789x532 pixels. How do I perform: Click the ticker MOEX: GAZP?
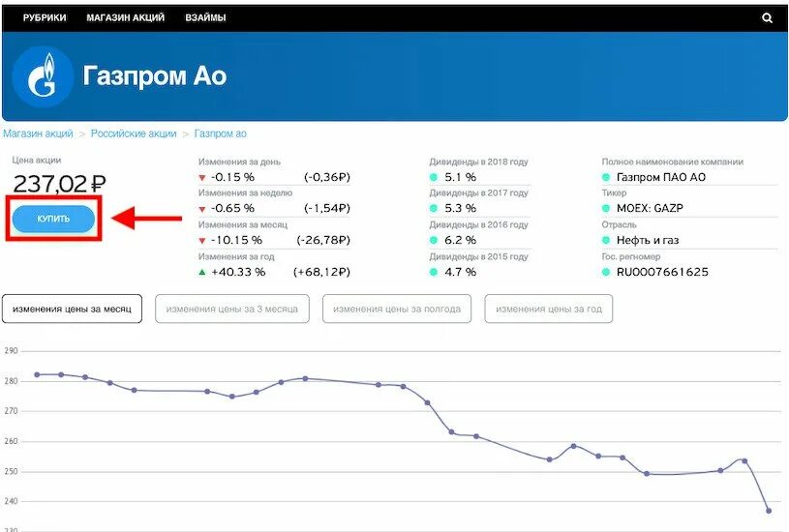[x=650, y=208]
